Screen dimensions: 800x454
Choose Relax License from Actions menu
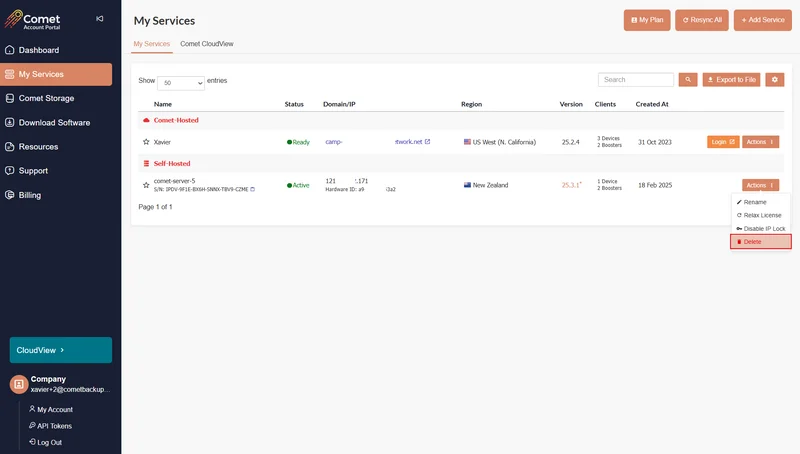761,215
